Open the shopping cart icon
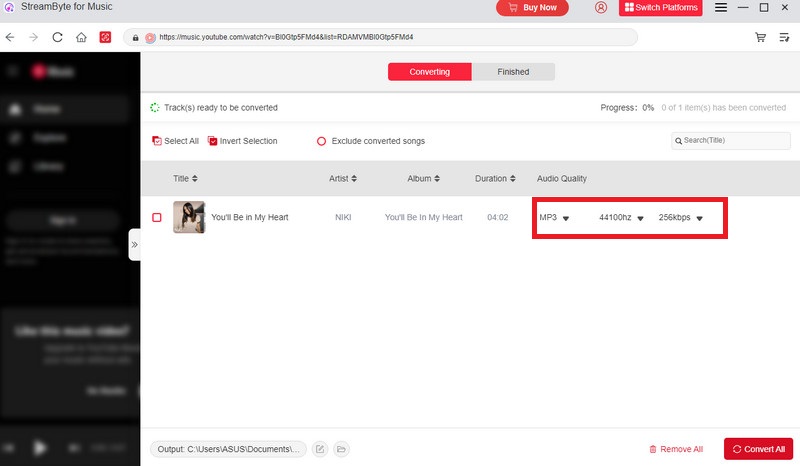The width and height of the screenshot is (800, 466). click(760, 37)
